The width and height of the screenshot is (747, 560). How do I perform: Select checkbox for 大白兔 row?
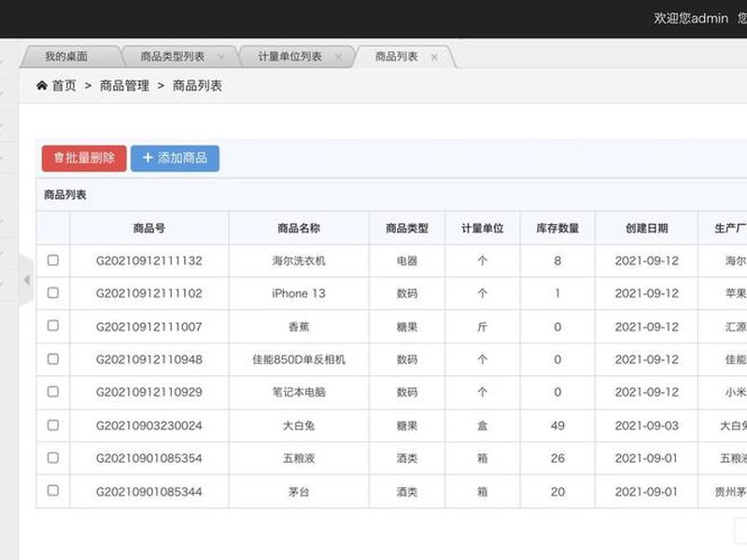tap(53, 425)
